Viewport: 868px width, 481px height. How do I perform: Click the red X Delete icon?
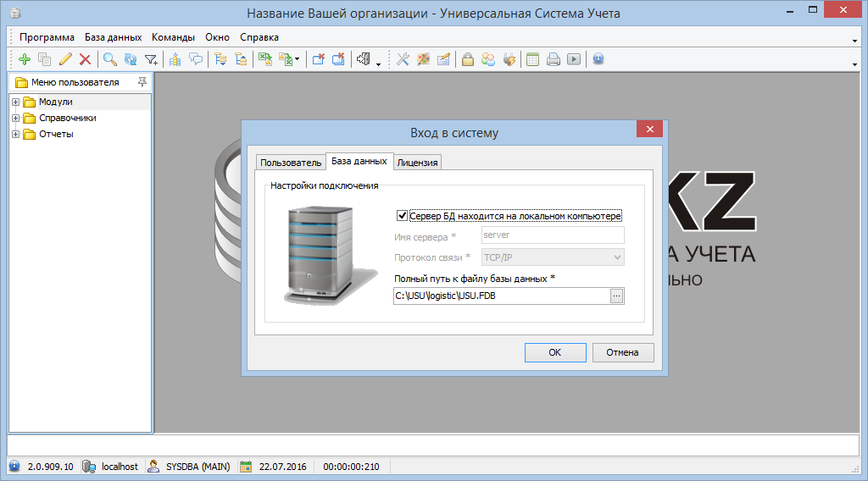tap(85, 59)
